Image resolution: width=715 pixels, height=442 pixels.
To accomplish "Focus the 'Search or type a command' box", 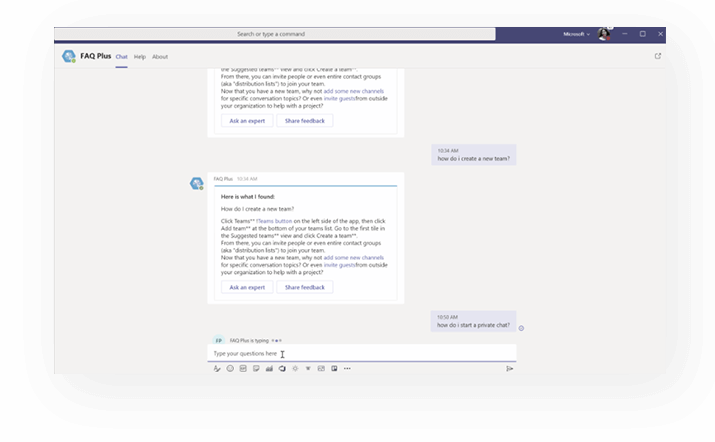I will pos(275,34).
